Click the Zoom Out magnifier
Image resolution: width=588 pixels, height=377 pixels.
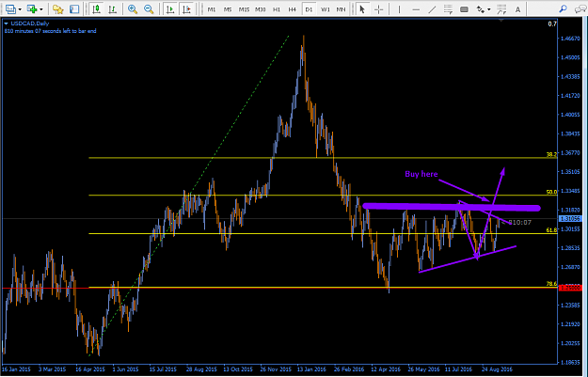point(149,9)
